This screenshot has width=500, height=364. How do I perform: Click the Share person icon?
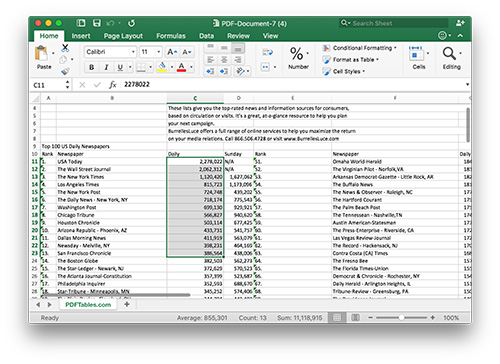(x=460, y=23)
